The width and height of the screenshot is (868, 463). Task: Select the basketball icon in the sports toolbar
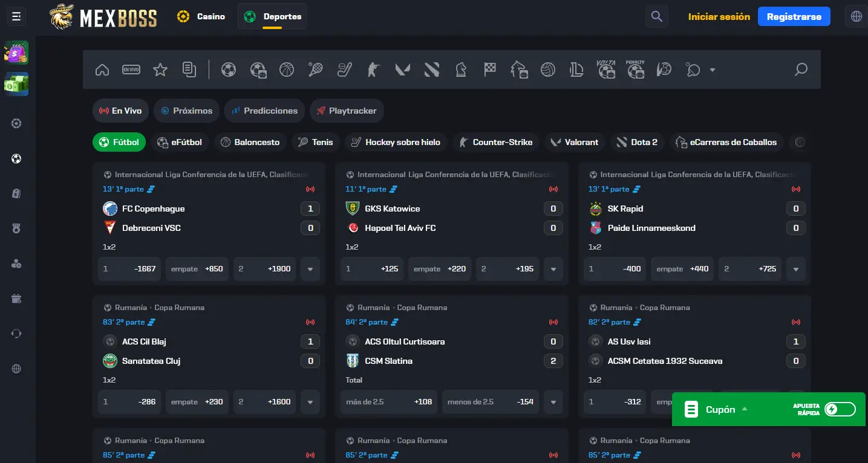pos(287,70)
